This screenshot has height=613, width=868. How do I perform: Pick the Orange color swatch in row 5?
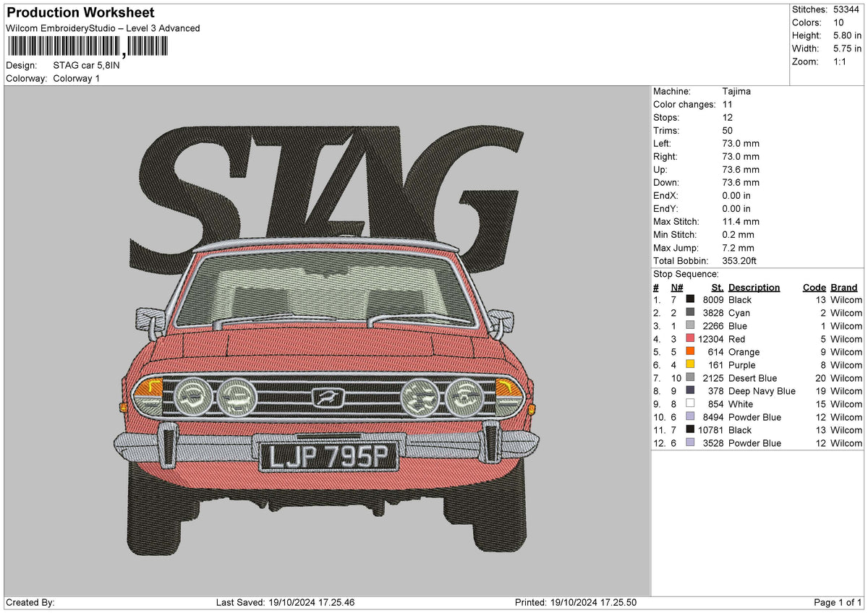coord(690,352)
